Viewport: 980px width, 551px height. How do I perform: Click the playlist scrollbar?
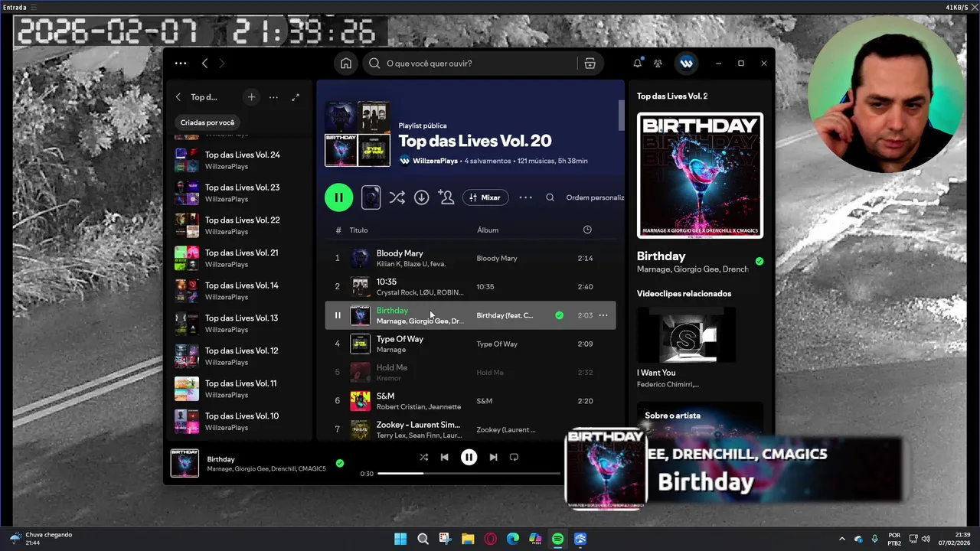click(x=621, y=115)
